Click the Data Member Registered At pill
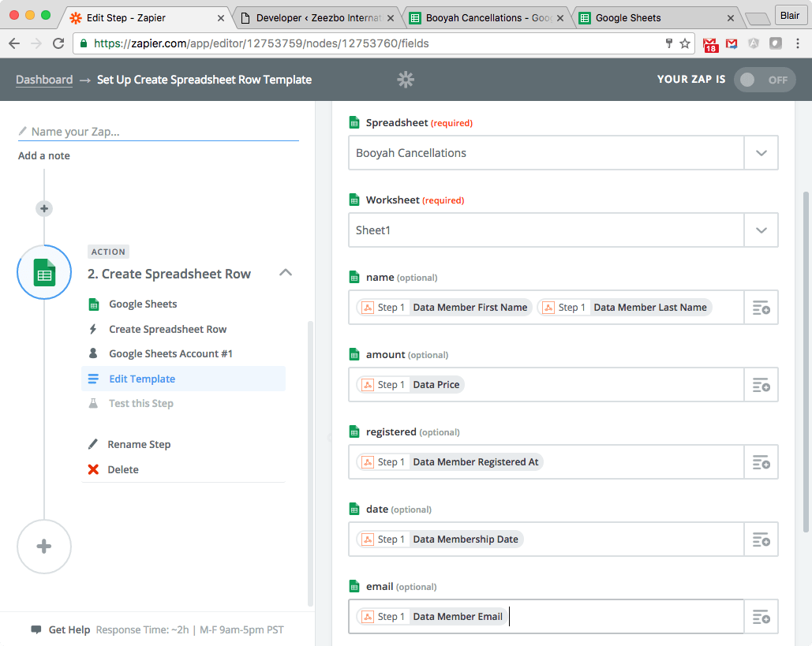Viewport: 812px width, 646px height. [450, 461]
